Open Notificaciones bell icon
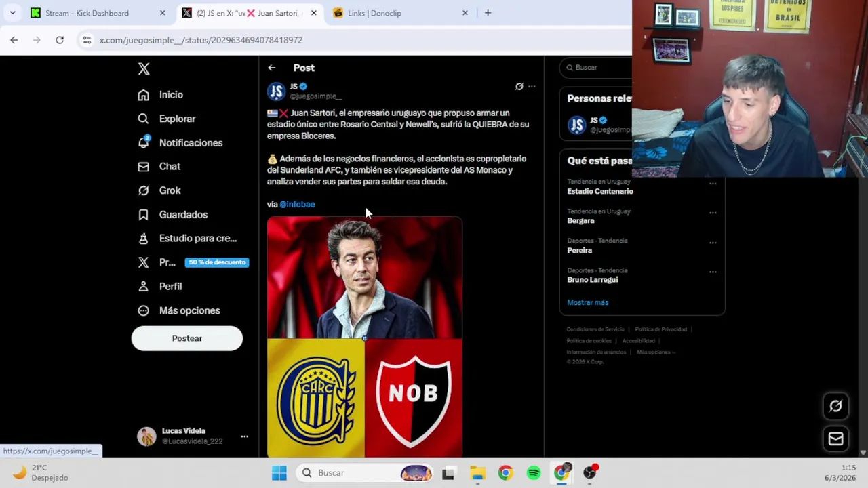Image resolution: width=868 pixels, height=488 pixels. pos(143,142)
